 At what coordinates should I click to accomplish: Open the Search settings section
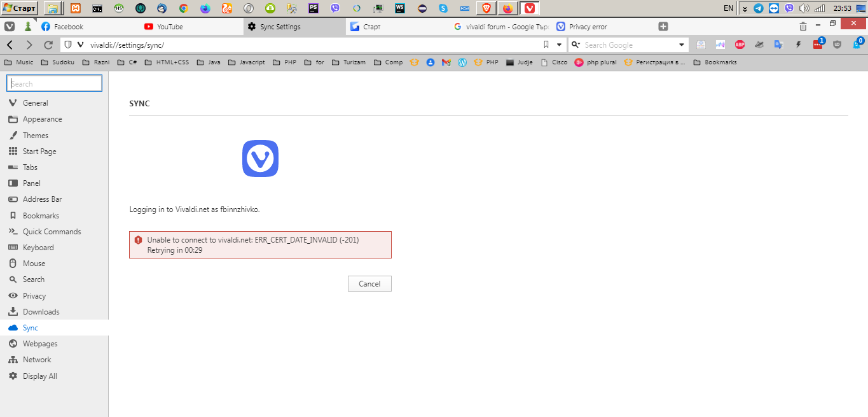click(54, 279)
